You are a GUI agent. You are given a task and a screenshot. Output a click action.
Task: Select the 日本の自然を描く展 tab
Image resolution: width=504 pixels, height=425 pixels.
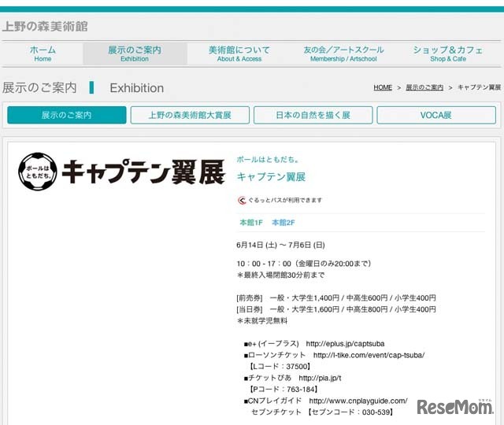click(x=313, y=115)
